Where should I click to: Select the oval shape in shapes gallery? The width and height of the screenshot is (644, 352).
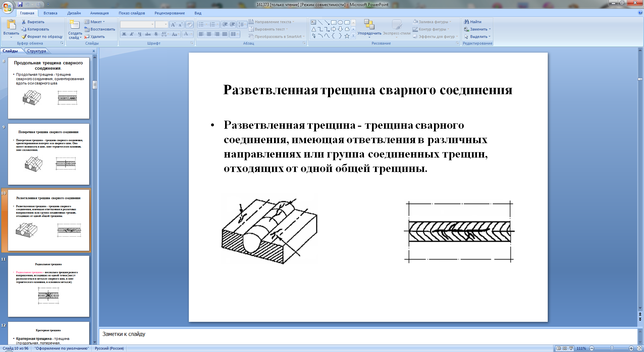[340, 22]
